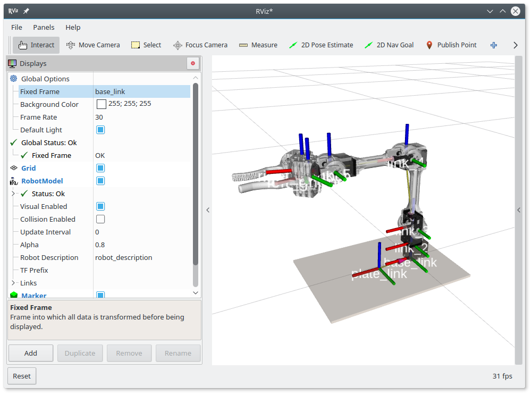Select the Interact tool
Viewport: 532px width, 395px height.
click(x=36, y=45)
